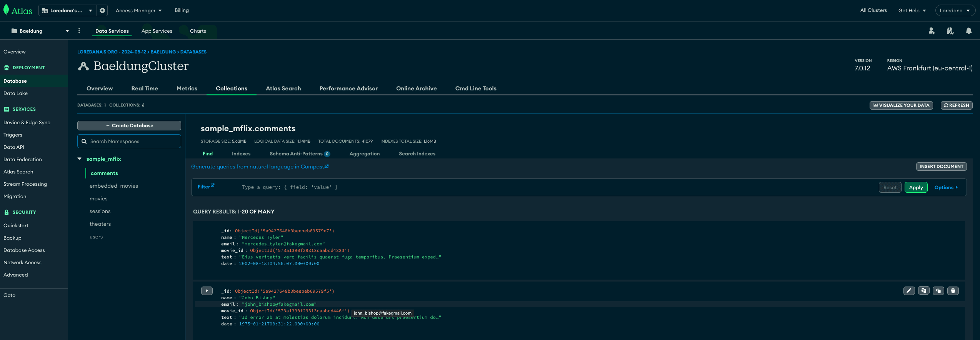
Task: Click Visualize Your Data button
Action: tap(901, 105)
